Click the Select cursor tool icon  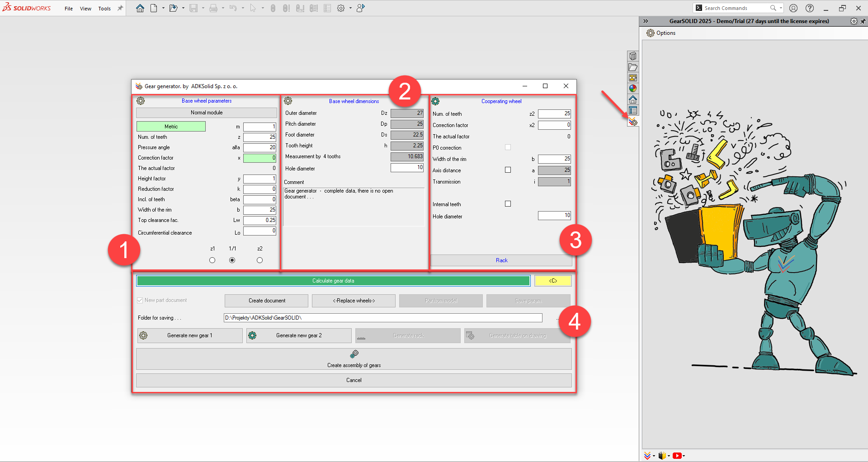tap(253, 8)
